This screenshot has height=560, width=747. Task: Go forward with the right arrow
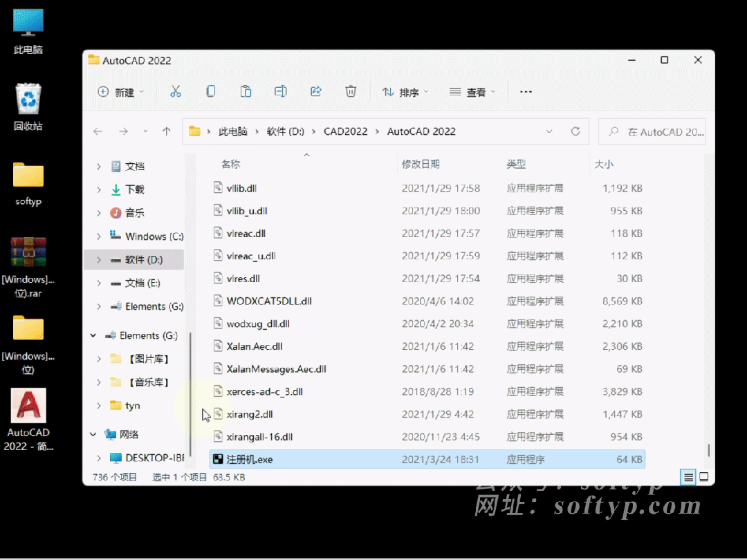point(123,131)
